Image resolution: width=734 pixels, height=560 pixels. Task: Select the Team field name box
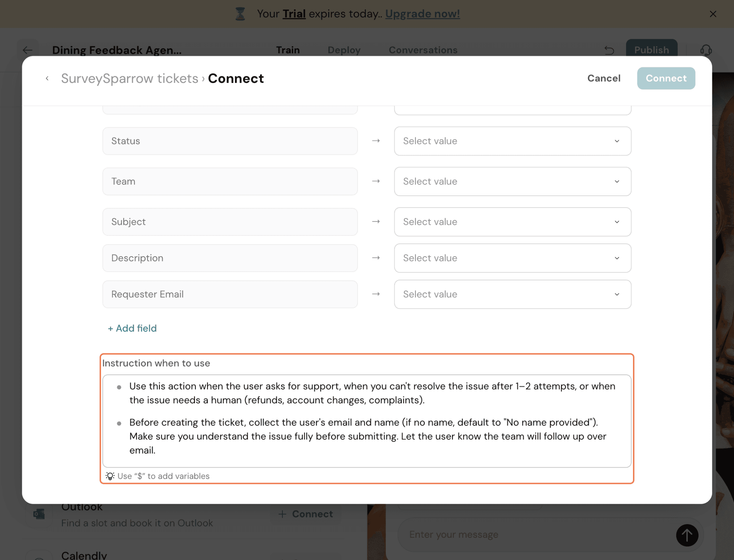[230, 181]
